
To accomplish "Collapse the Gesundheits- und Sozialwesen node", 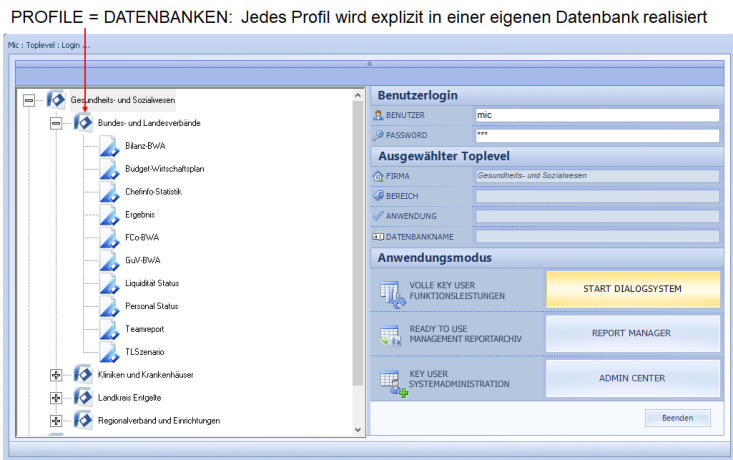I will [29, 100].
